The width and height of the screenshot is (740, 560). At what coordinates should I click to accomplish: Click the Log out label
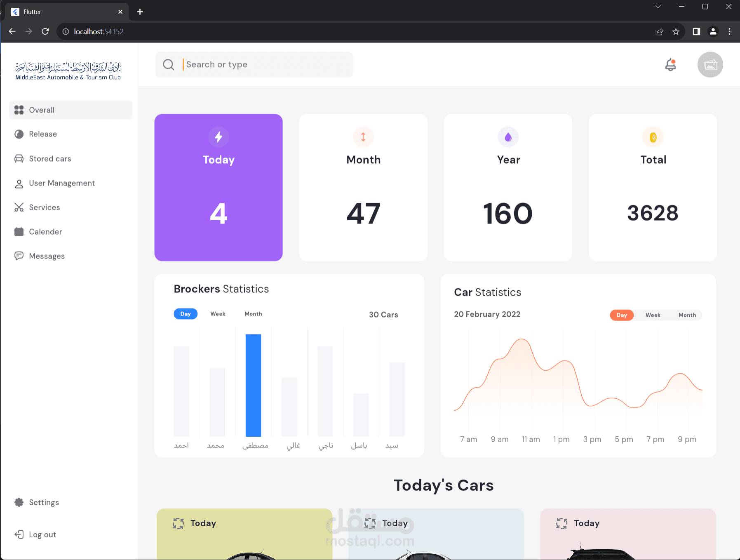point(42,534)
